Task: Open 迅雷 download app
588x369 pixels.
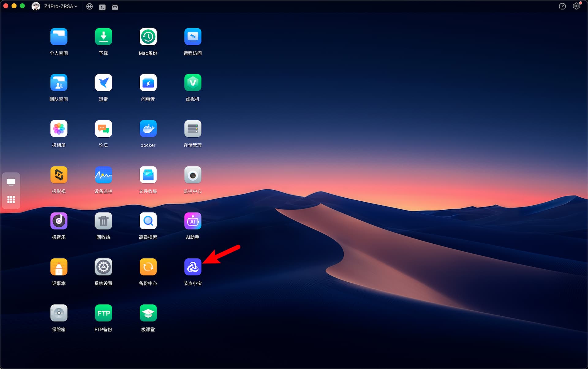Action: pos(103,83)
